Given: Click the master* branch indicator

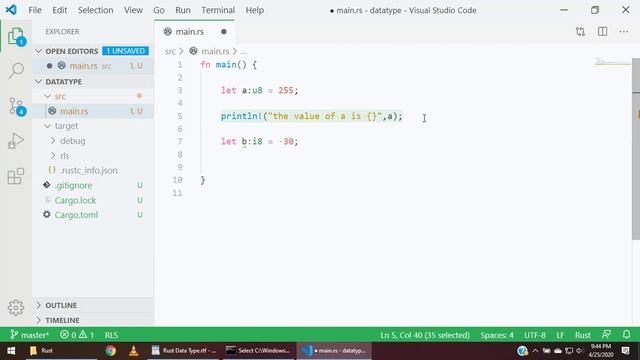Looking at the screenshot, I should click(x=29, y=335).
